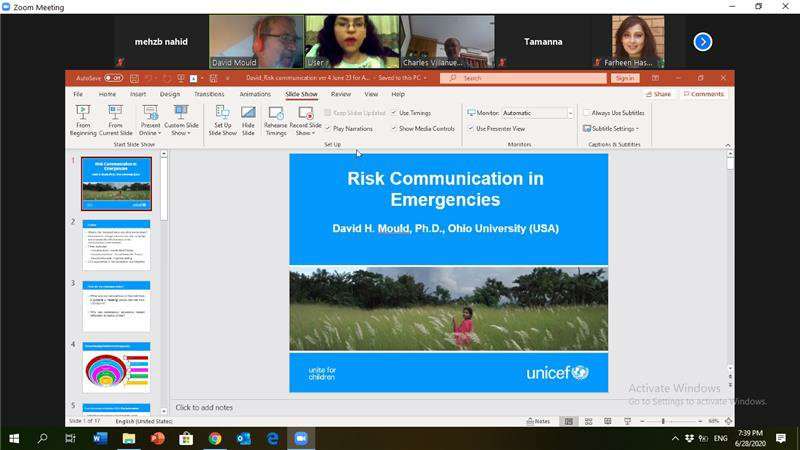Click the Hide Slide icon

[x=248, y=119]
